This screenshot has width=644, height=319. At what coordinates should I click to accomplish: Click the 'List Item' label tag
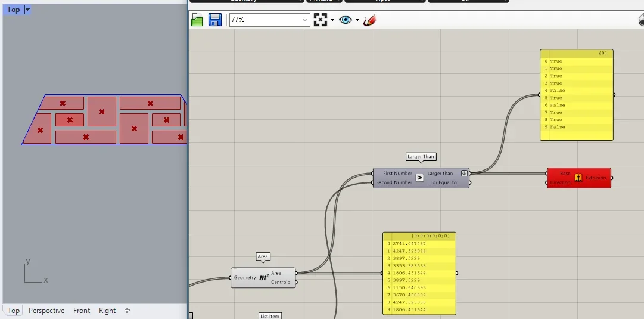point(269,316)
